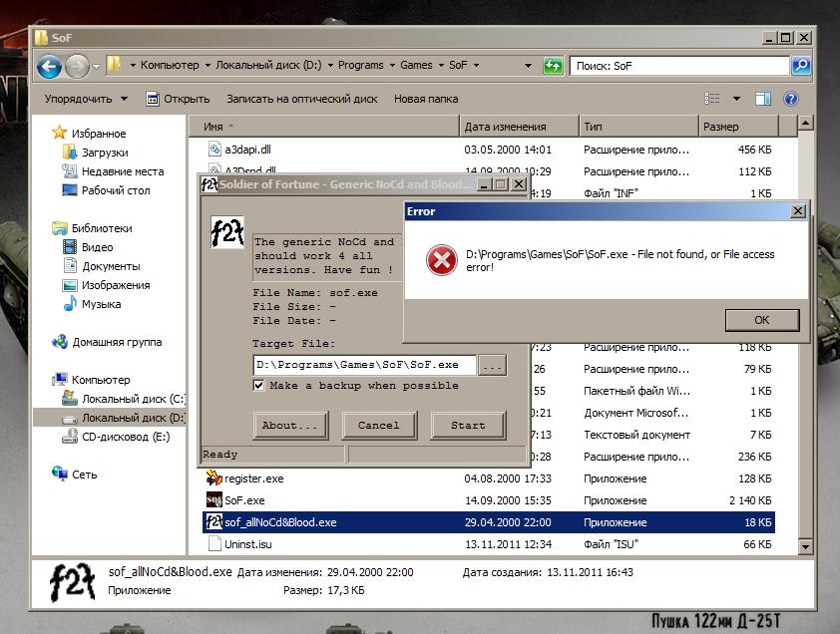Click 'Открыть' in the toolbar
The image size is (840, 634).
179,99
